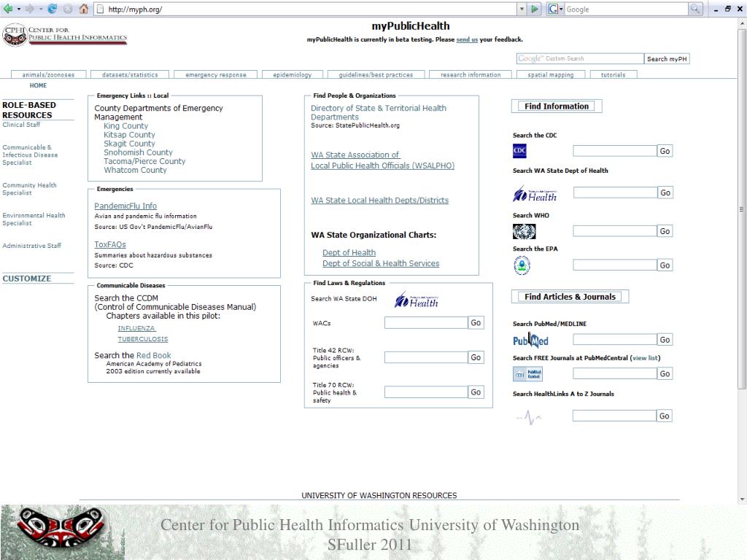
Task: Open the back button history dropdown arrow
Action: [x=18, y=9]
